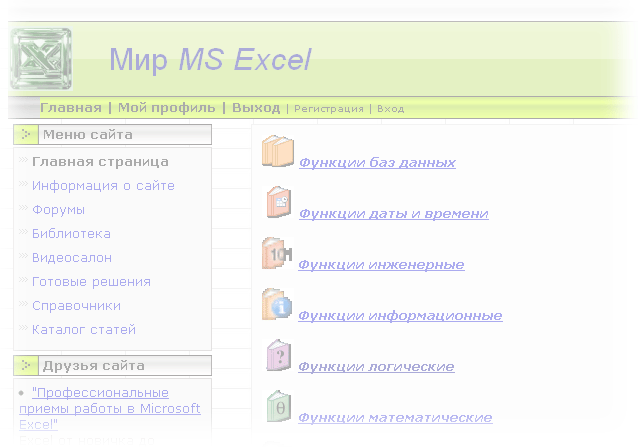This screenshot has height=447, width=638.
Task: Click Выход in the top navigation
Action: [256, 108]
